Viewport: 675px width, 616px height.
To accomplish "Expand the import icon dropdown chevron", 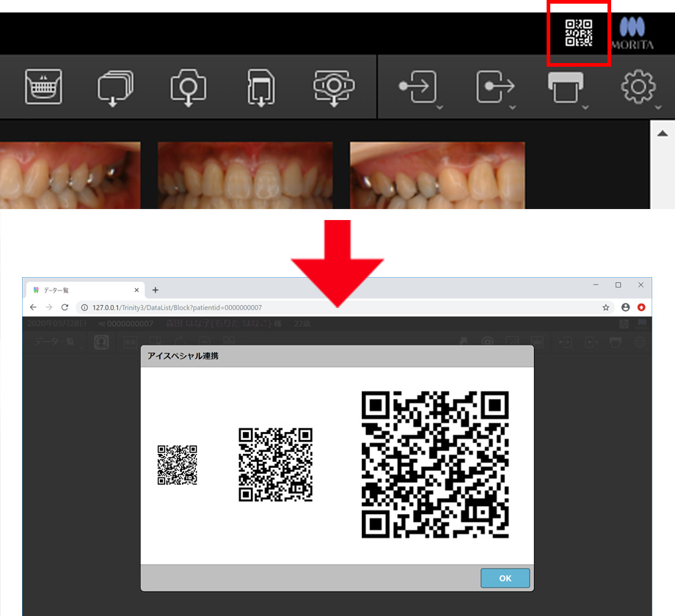I will coord(439,108).
